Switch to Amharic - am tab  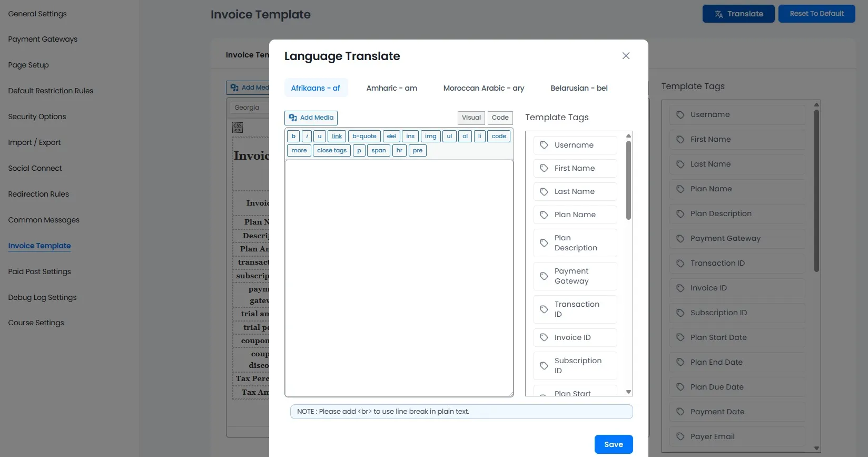pyautogui.click(x=392, y=88)
